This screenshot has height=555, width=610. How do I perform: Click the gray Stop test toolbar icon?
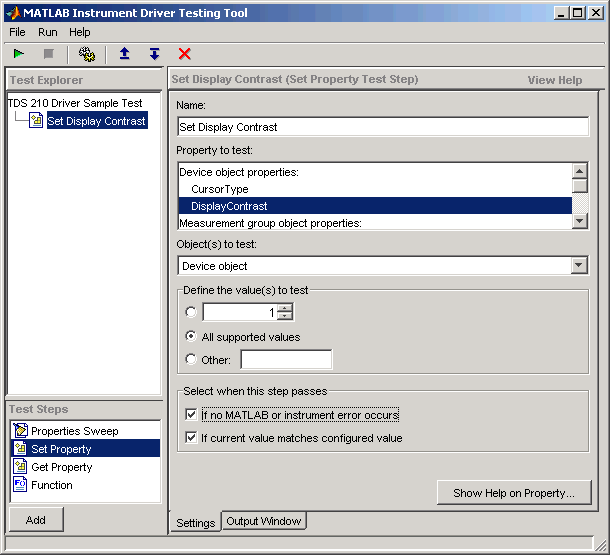tap(48, 54)
